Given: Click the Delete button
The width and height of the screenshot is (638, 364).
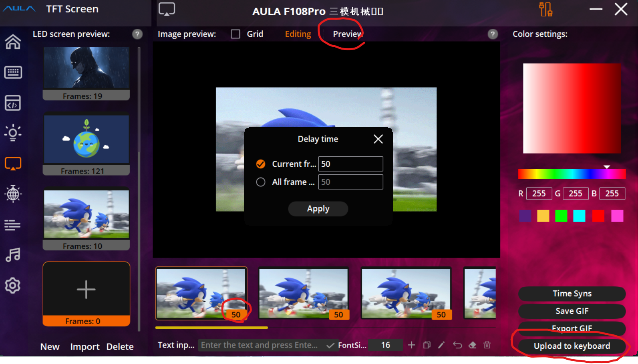Looking at the screenshot, I should point(120,347).
